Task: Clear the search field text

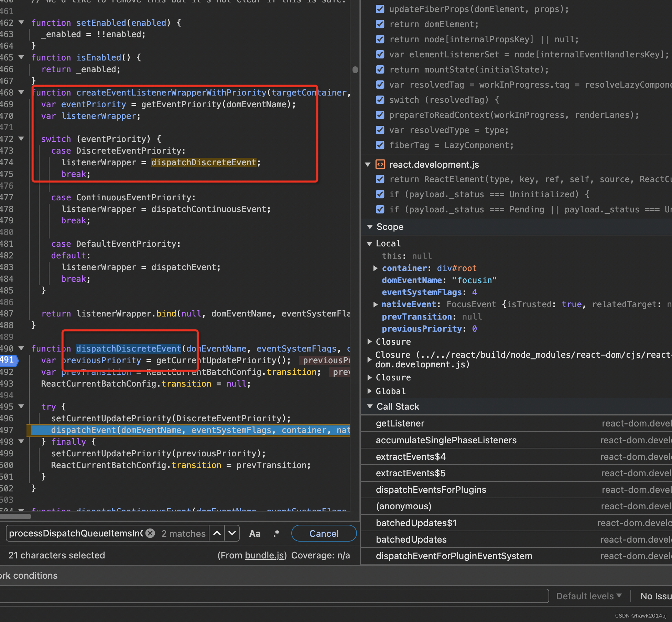Action: [150, 533]
